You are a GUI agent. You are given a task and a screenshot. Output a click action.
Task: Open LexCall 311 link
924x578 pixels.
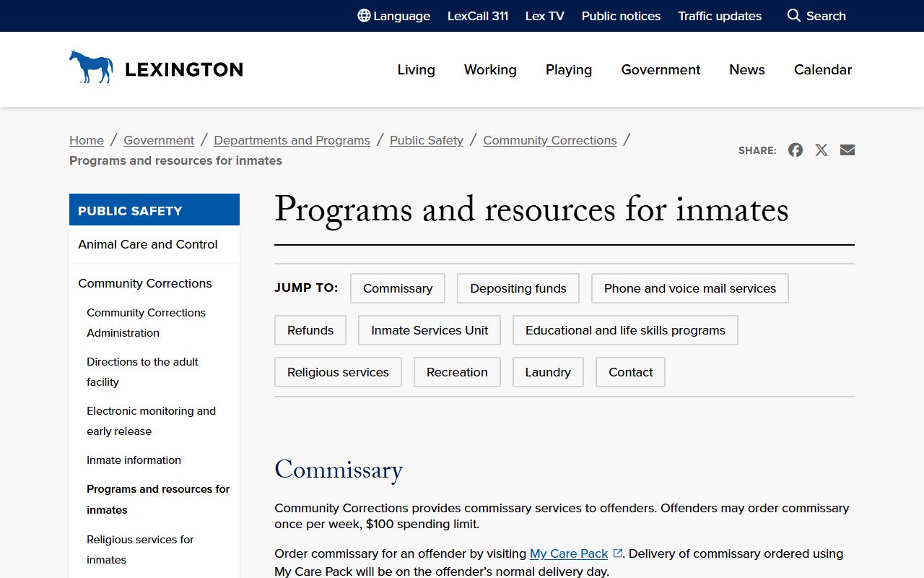[x=478, y=16]
